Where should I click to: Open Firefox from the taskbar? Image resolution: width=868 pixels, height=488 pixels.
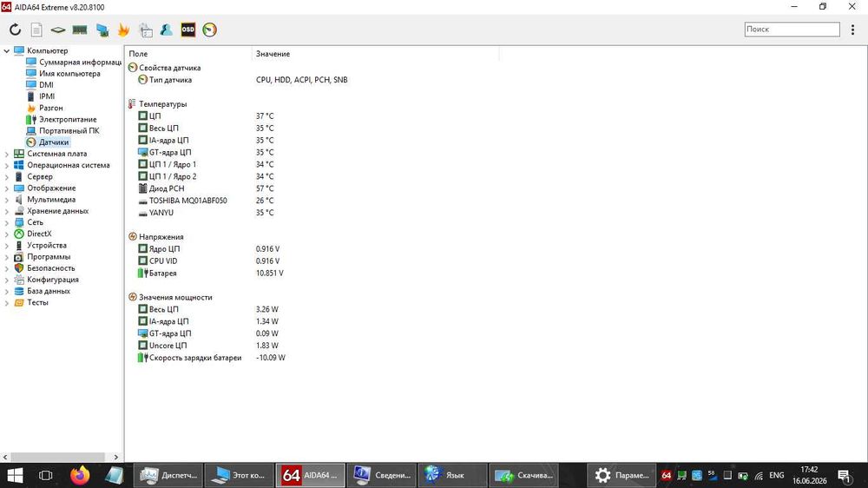coord(80,475)
